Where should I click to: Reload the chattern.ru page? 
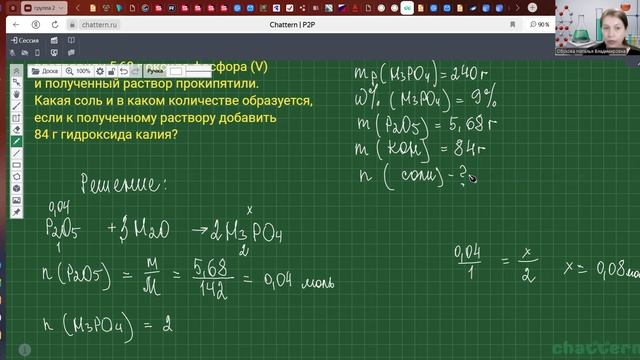[x=55, y=24]
